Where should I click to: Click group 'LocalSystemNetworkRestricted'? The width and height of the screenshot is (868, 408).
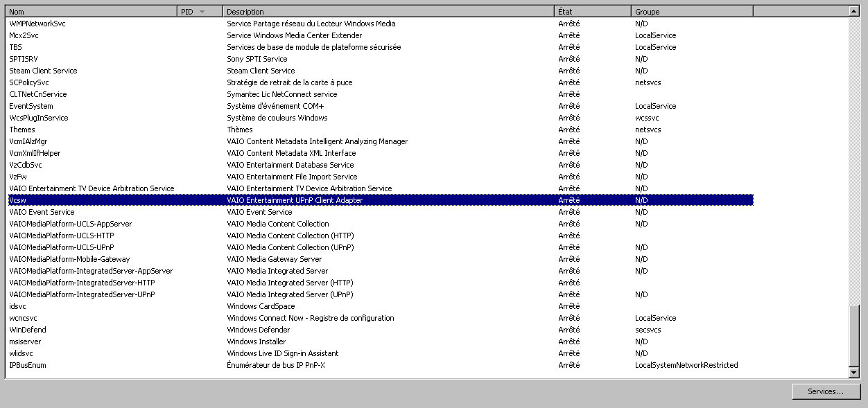[x=686, y=365]
